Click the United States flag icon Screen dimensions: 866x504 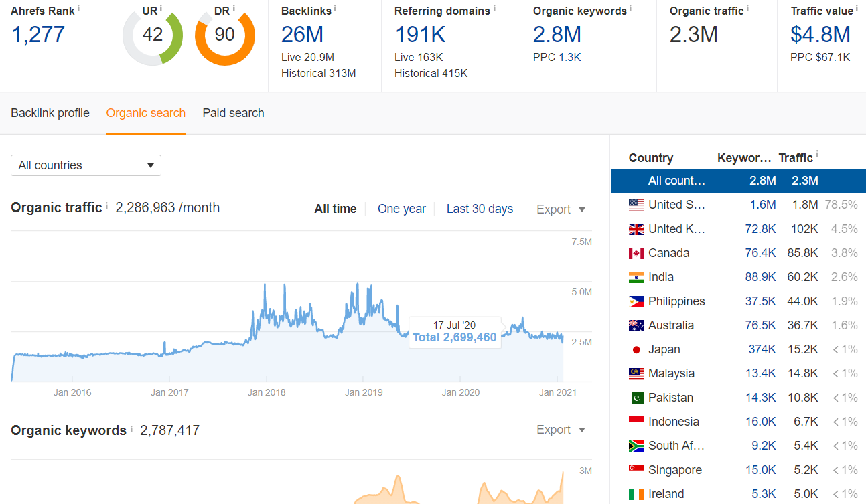[x=636, y=205]
